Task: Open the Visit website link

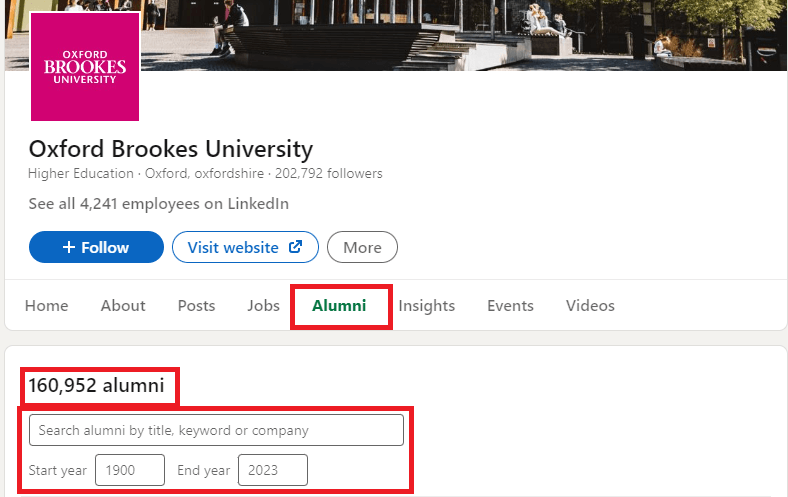Action: (245, 247)
